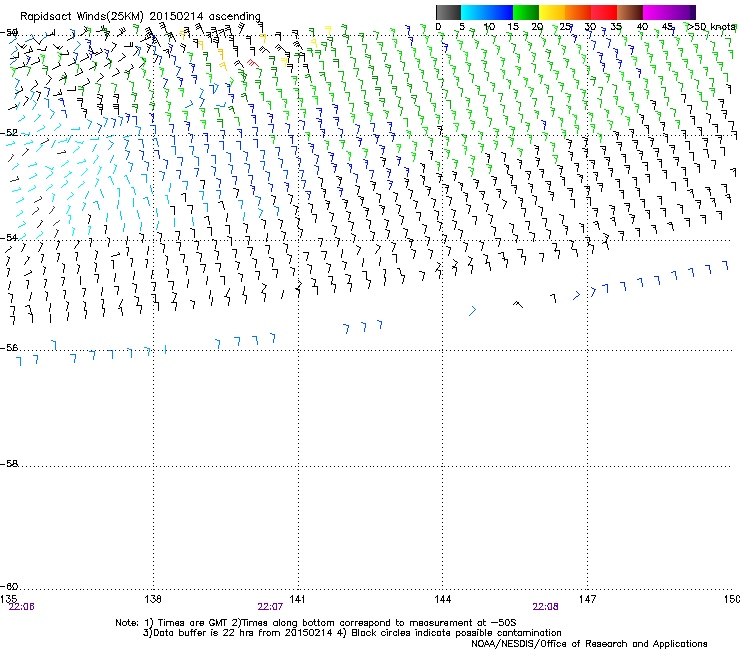Click the "141" longitude axis label
Image resolution: width=740 pixels, height=650 pixels.
point(297,599)
